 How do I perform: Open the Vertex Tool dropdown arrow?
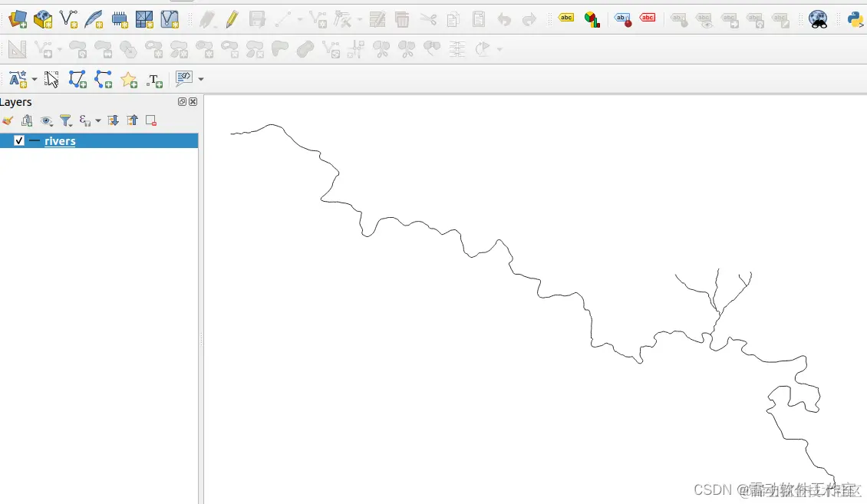click(x=359, y=19)
